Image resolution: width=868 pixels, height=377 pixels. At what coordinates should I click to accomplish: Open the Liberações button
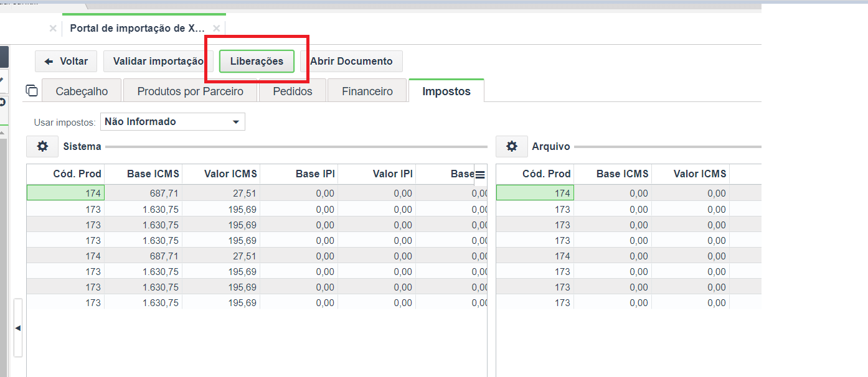pos(257,61)
